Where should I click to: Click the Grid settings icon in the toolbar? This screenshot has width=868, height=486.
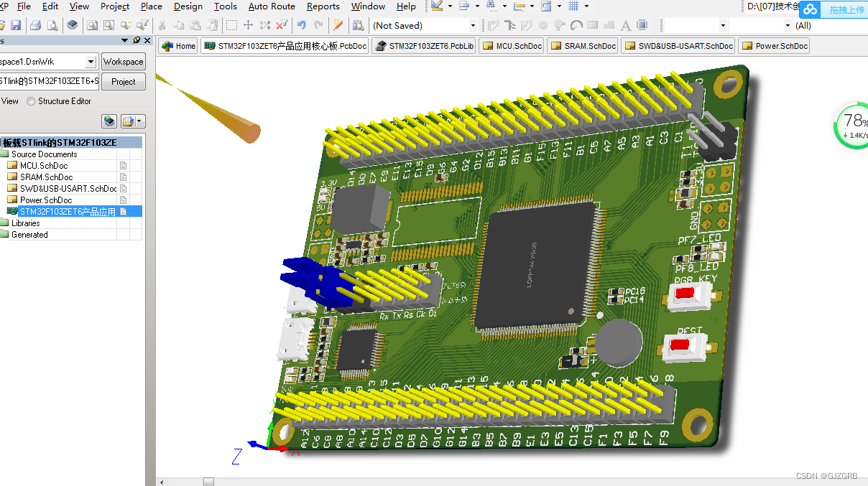(572, 6)
